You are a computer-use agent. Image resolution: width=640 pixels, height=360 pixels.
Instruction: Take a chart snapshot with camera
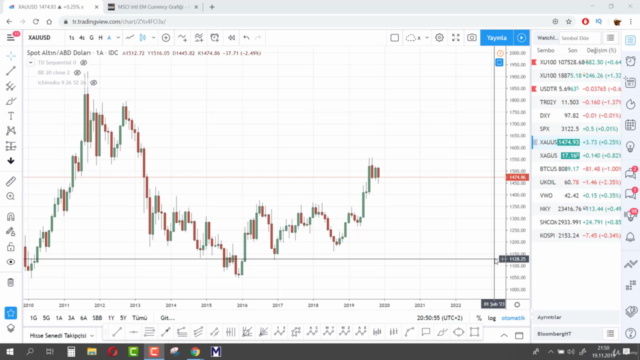pos(472,38)
